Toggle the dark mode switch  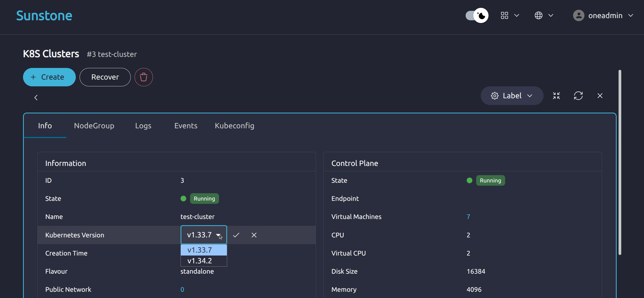click(x=477, y=15)
